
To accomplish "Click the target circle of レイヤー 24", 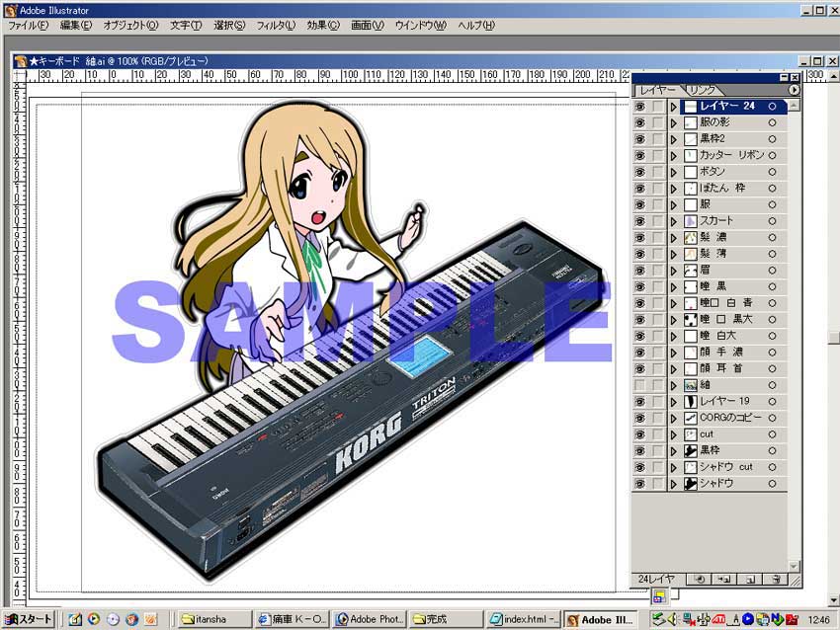I will (x=772, y=107).
